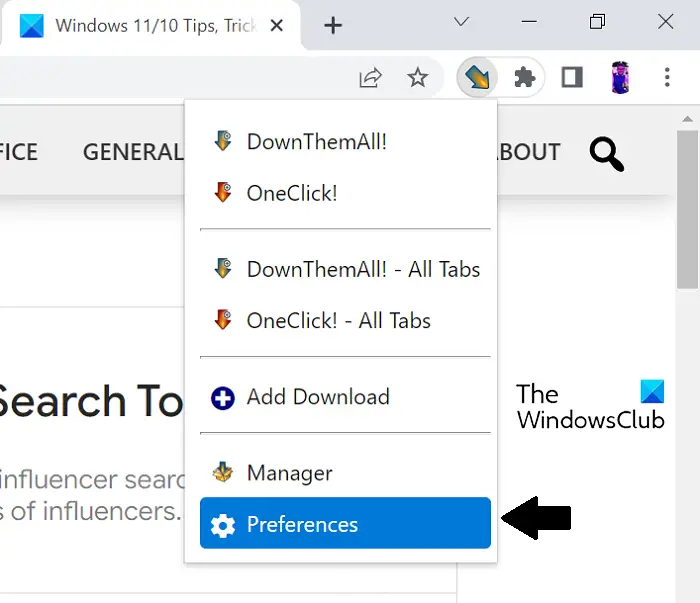Choose OneClick! - All Tabs option
Screen dimensions: 700x603
[x=338, y=320]
